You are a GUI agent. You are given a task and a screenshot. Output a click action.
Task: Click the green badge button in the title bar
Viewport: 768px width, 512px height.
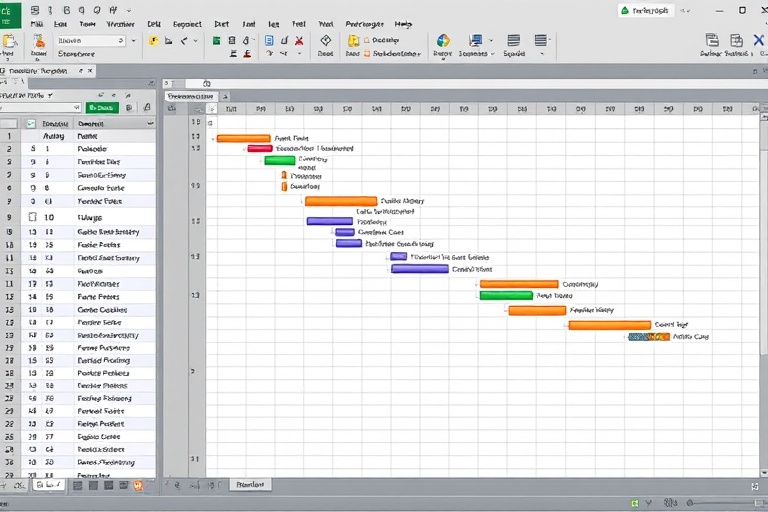[x=646, y=10]
